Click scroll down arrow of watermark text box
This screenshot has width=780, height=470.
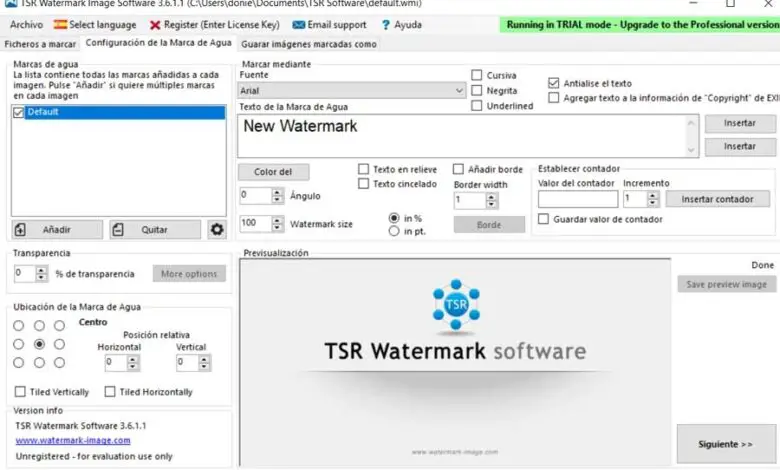(691, 150)
